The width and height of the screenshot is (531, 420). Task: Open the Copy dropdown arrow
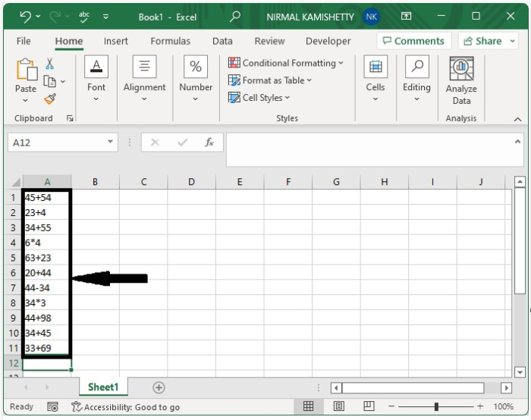pyautogui.click(x=63, y=82)
